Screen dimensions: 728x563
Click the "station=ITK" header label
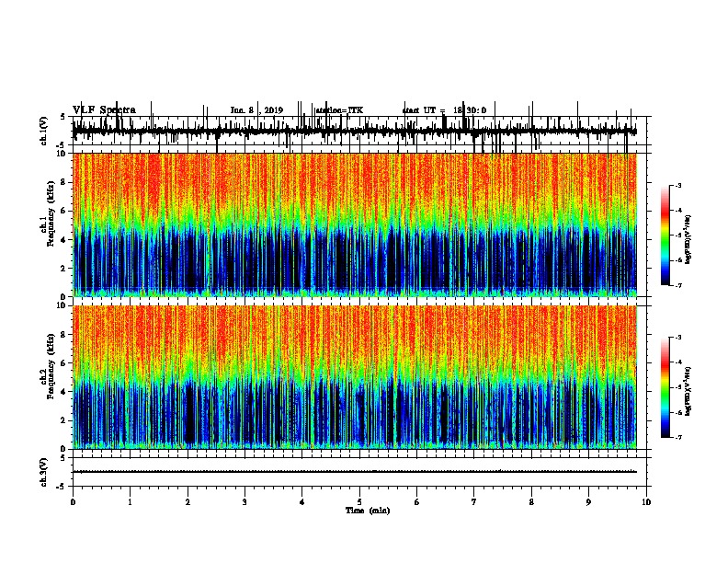click(x=339, y=110)
